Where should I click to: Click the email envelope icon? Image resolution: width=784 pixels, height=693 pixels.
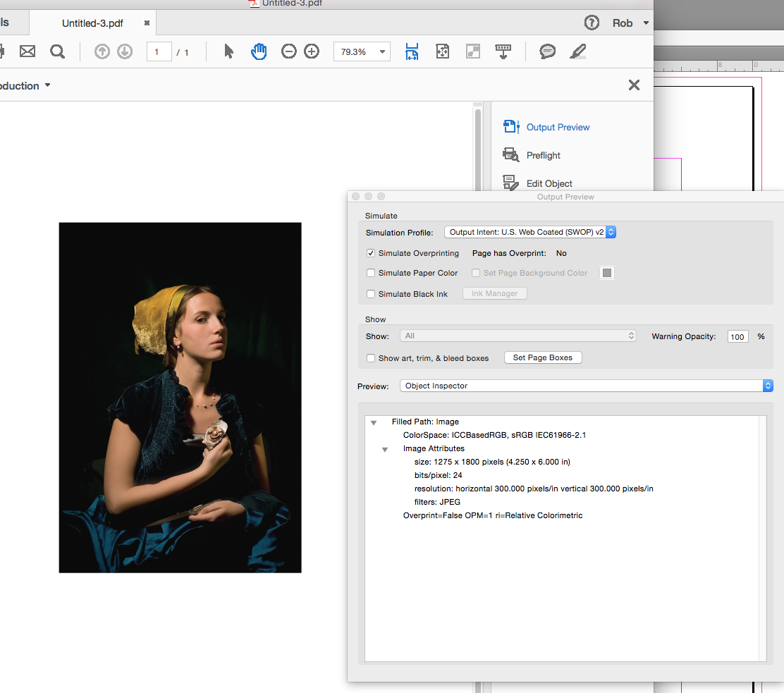click(x=27, y=51)
